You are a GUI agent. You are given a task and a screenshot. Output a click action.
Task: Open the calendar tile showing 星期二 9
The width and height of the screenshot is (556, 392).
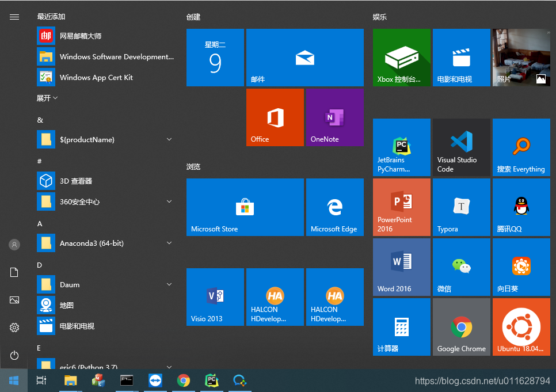pyautogui.click(x=215, y=58)
